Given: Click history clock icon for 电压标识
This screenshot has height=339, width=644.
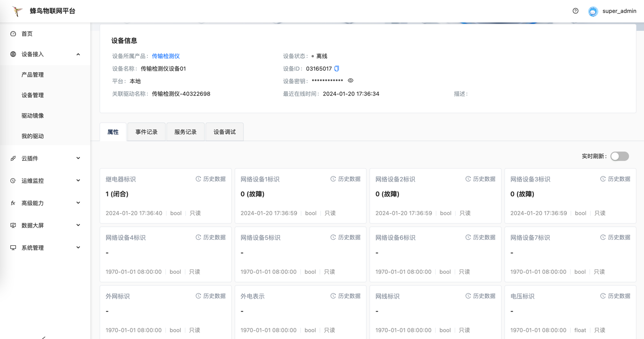Looking at the screenshot, I should [603, 296].
